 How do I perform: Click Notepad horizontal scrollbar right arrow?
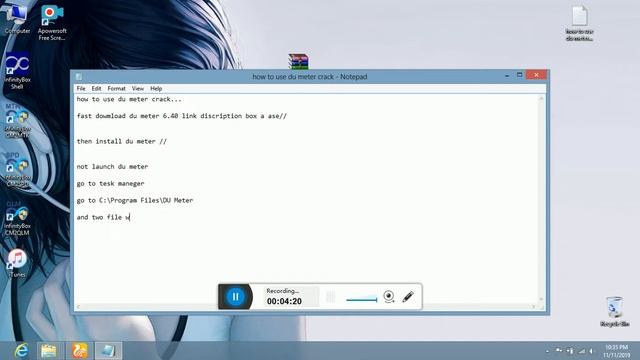pos(533,306)
